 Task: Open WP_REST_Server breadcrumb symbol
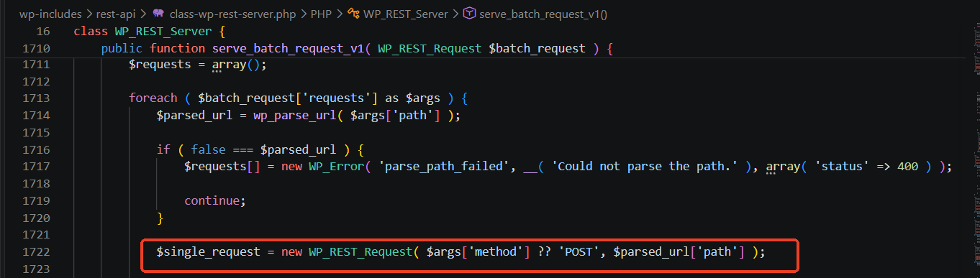(405, 14)
